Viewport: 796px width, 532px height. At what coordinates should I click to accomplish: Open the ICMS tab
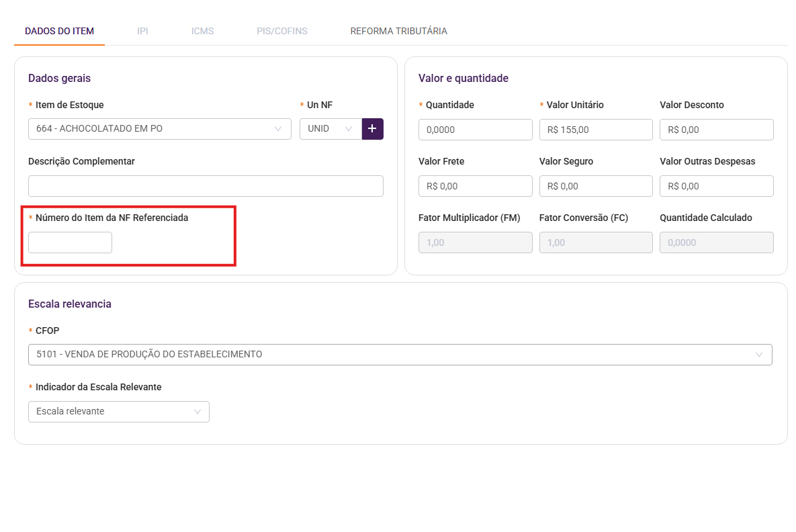tap(202, 31)
